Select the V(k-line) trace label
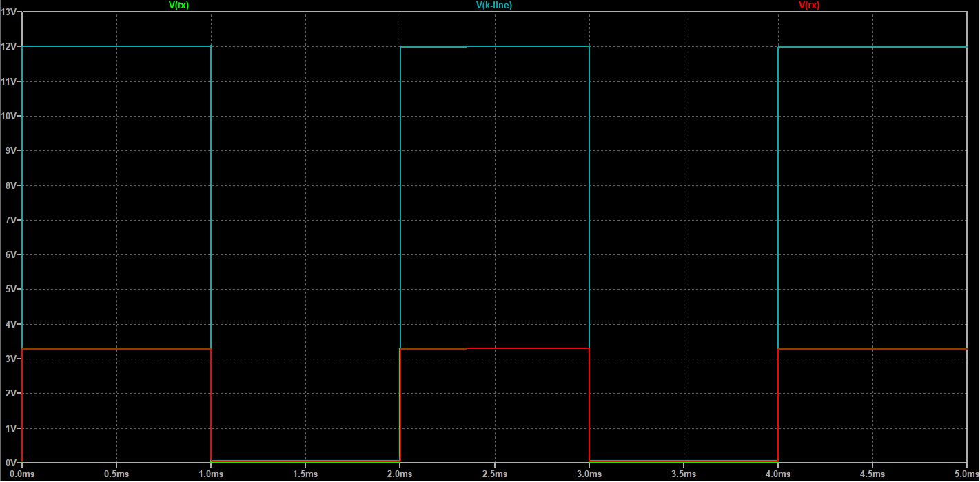This screenshot has height=482, width=980. [x=494, y=5]
